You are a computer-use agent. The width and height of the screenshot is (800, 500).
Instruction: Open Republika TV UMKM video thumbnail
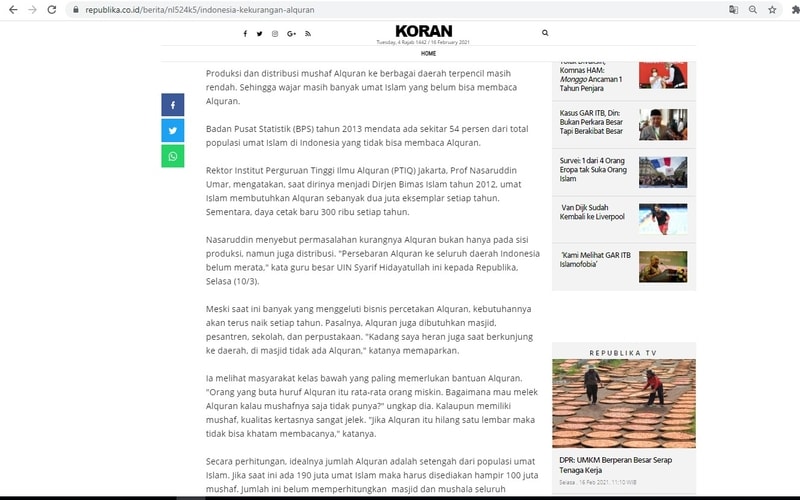click(x=623, y=404)
